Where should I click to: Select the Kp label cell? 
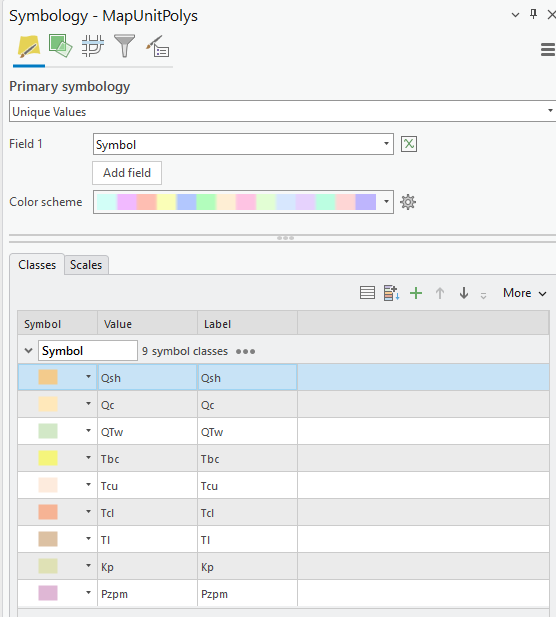tap(248, 567)
